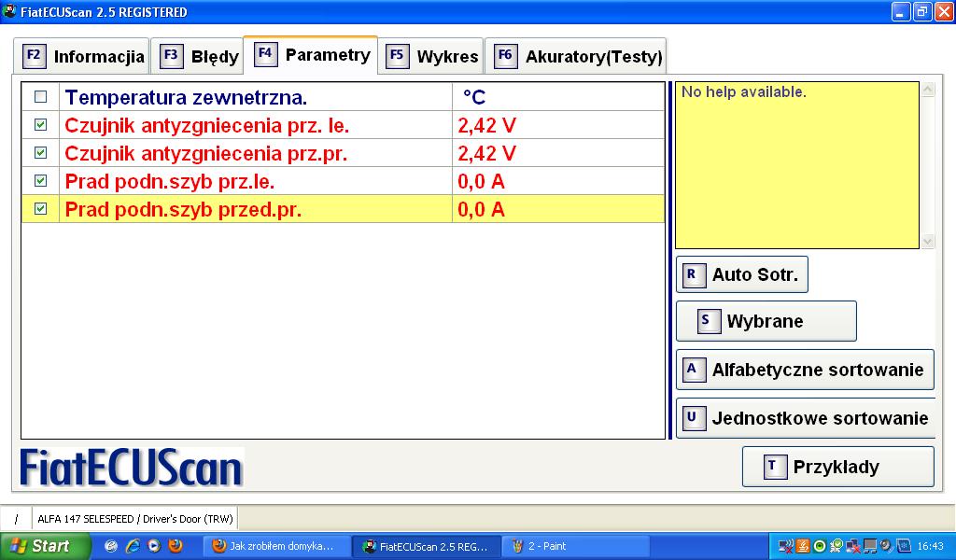Click the tray icon left of the clock
This screenshot has height=560, width=956.
(x=903, y=546)
